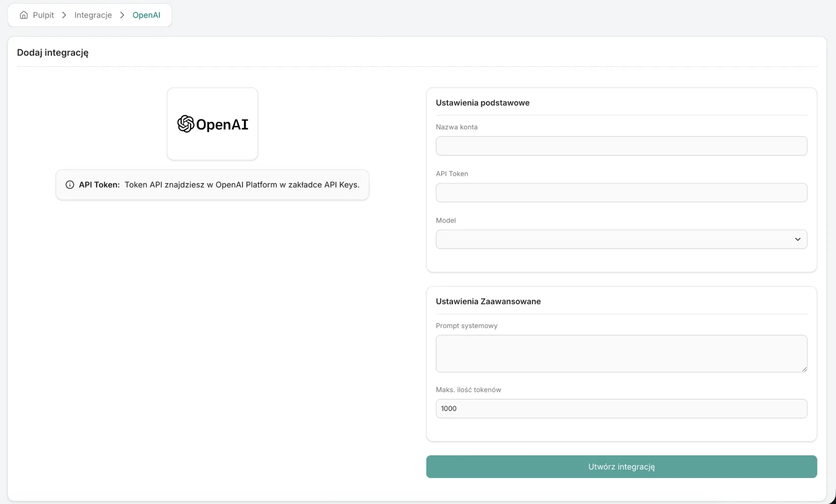
Task: Click the Ustawienia podstawowe heading
Action: pos(482,103)
